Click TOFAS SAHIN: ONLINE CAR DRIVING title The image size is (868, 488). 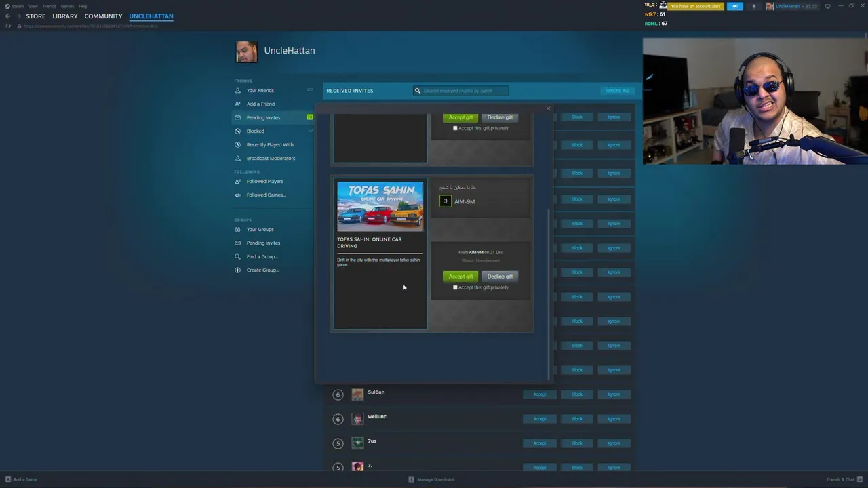[370, 243]
